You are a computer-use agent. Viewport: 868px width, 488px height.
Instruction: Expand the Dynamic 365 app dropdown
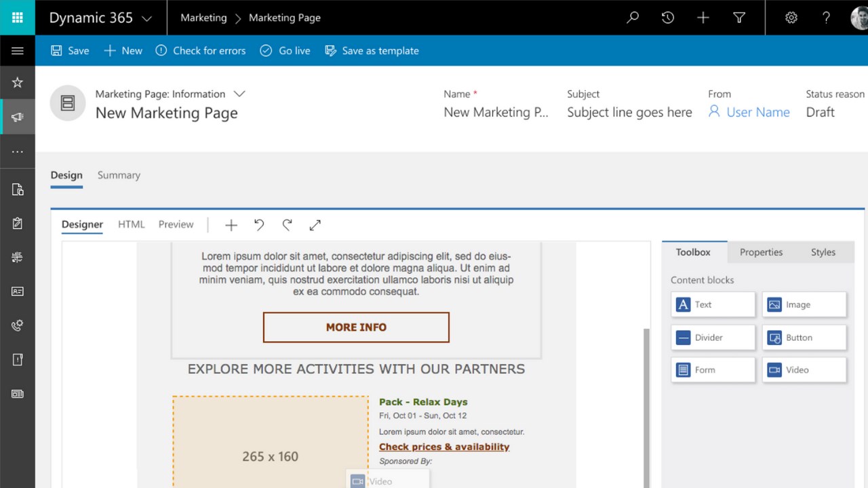pyautogui.click(x=146, y=19)
